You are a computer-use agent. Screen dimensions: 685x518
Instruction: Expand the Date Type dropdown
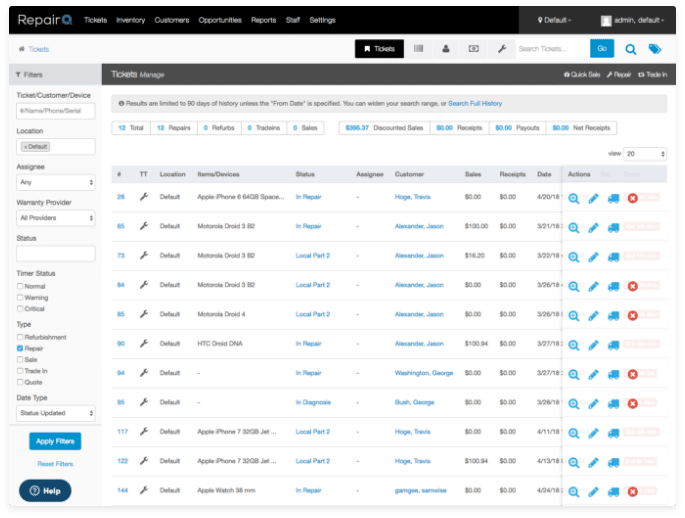click(x=56, y=413)
